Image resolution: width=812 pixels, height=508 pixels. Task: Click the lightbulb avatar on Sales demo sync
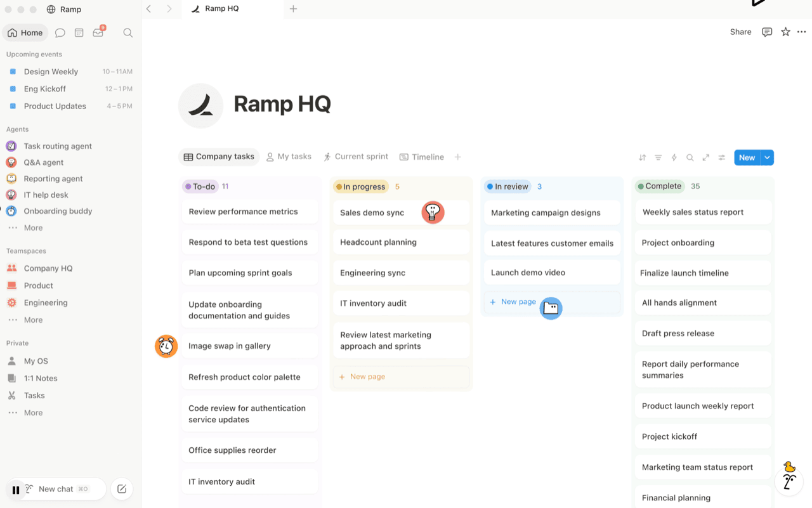click(x=433, y=212)
